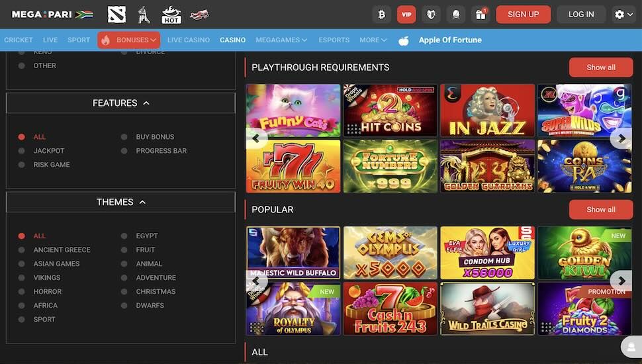Go to the Sport tab

pyautogui.click(x=79, y=40)
